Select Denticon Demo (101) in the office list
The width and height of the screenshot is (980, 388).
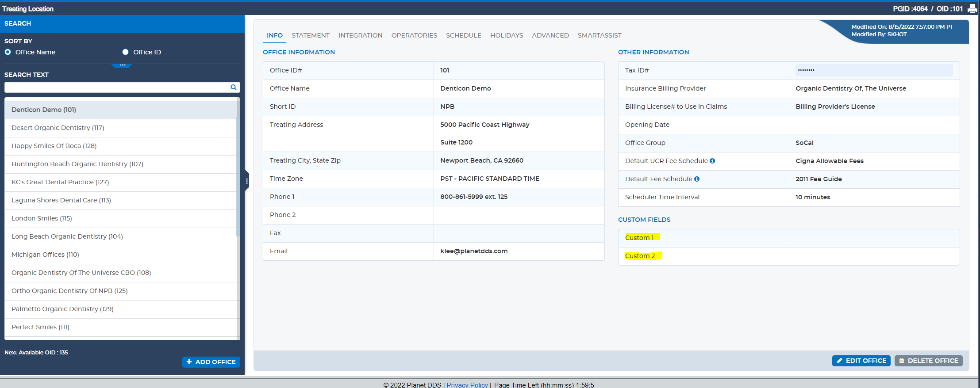point(120,110)
